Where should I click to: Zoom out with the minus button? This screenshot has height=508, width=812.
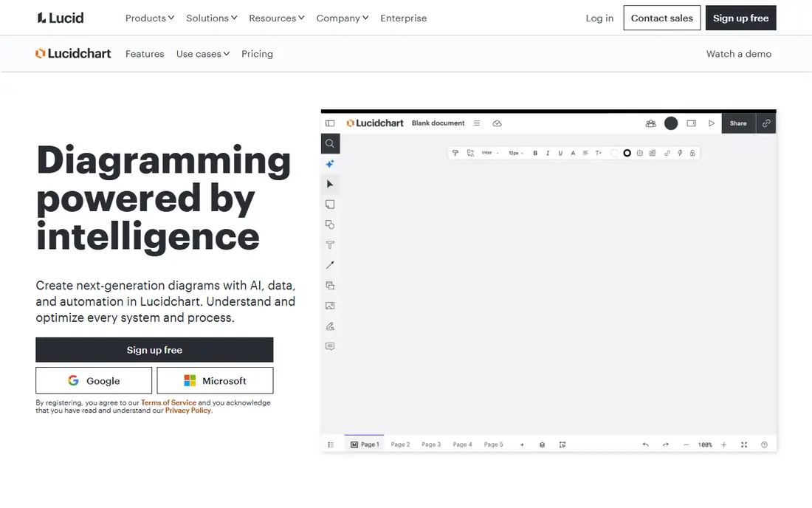[687, 444]
